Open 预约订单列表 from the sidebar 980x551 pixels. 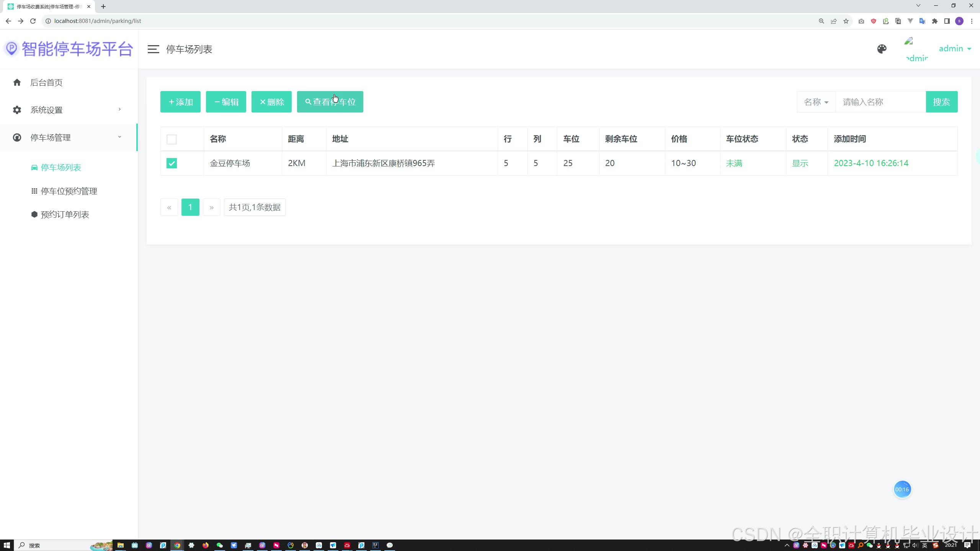[65, 215]
